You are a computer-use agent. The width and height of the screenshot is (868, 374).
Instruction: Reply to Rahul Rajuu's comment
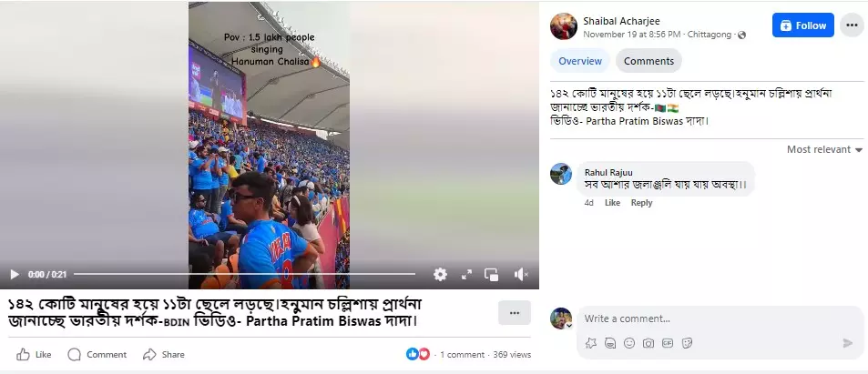pos(641,203)
